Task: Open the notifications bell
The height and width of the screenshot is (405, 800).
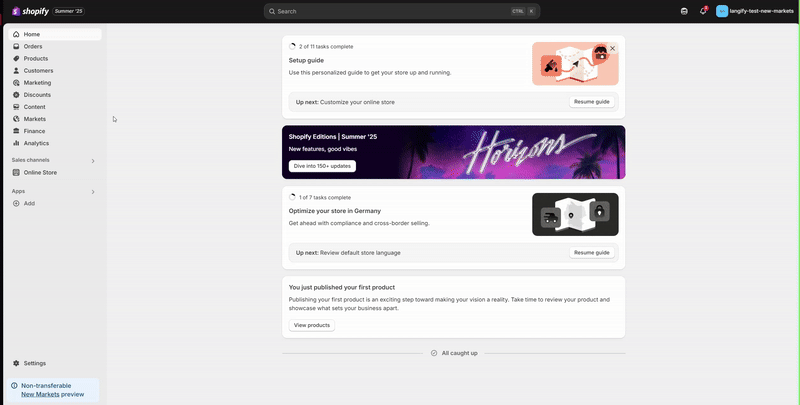Action: point(703,11)
